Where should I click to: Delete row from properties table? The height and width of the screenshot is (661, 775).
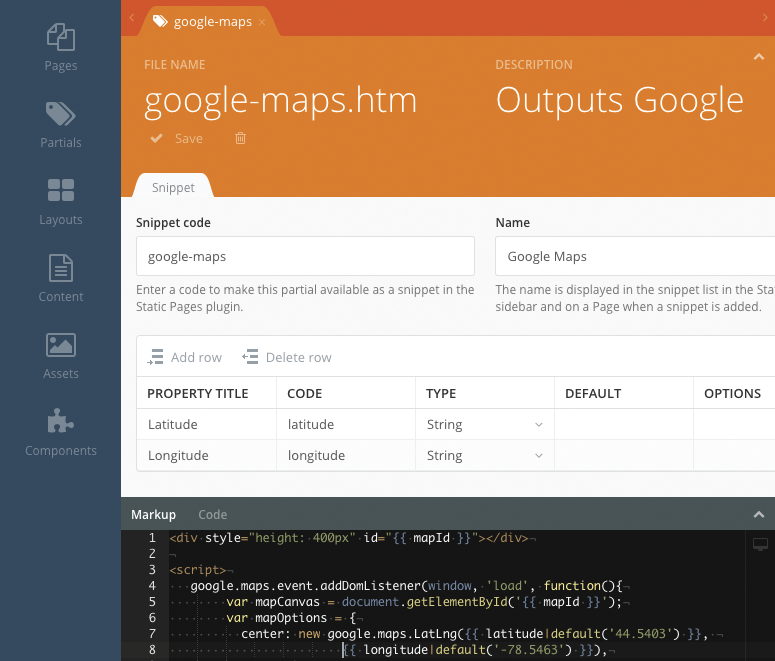(286, 357)
